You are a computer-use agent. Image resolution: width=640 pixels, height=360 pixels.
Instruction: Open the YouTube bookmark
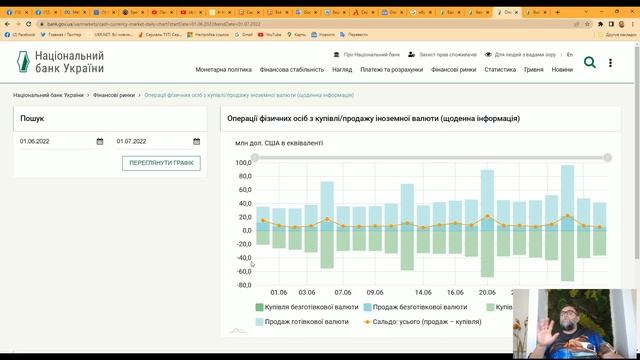(269, 35)
